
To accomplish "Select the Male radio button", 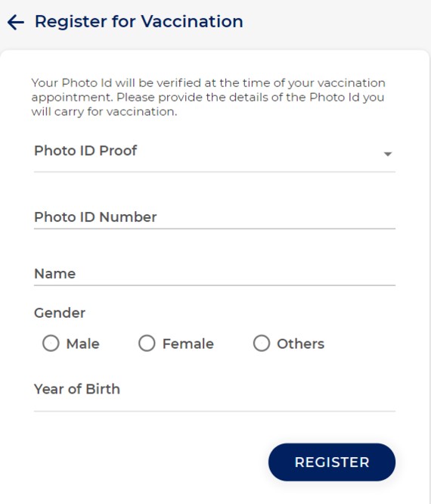I will 51,344.
